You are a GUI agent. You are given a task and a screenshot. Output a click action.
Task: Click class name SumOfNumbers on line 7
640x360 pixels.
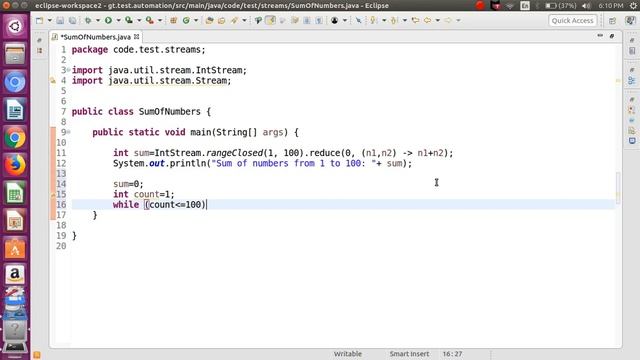pos(169,111)
